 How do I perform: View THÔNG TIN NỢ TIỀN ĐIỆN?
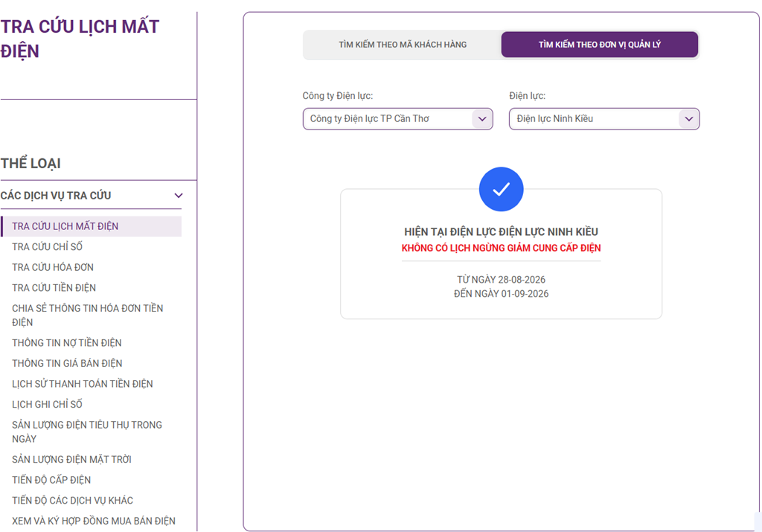tap(66, 343)
